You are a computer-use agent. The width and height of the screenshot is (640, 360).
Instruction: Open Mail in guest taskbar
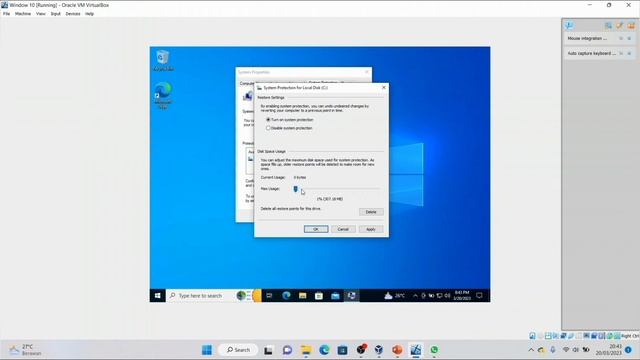(335, 296)
